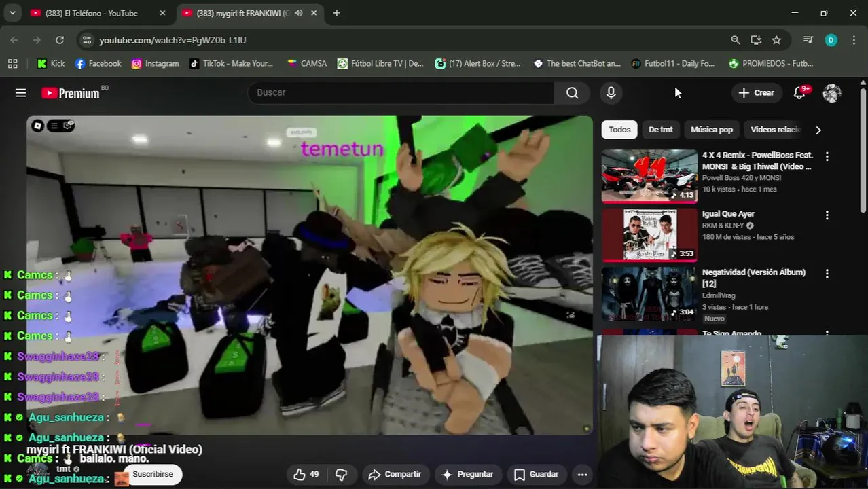868x489 pixels.
Task: Click the Preguntar button
Action: point(468,474)
